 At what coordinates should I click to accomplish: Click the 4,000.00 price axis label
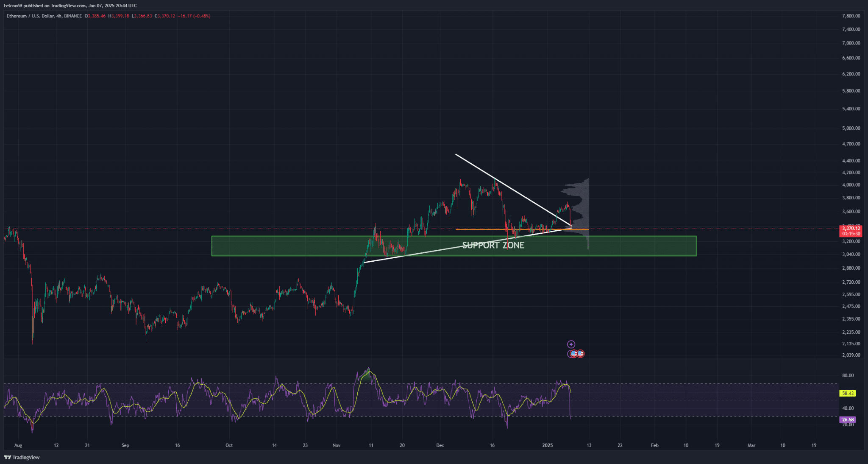point(851,185)
